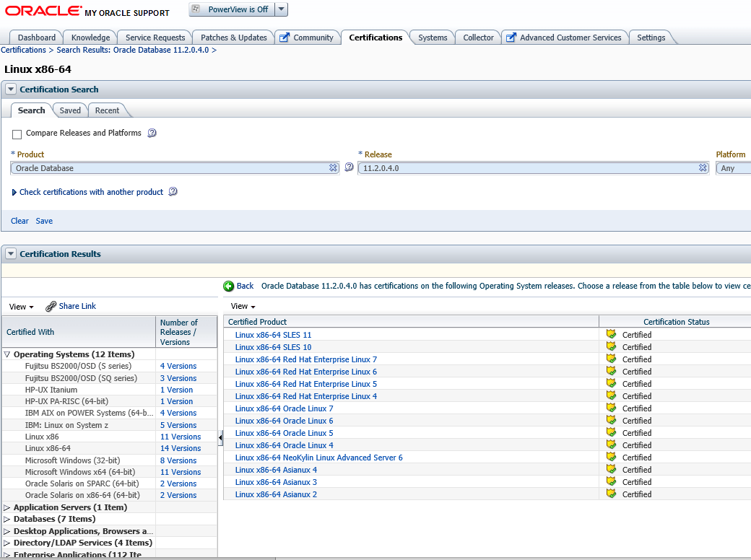751x560 pixels.
Task: Open 14 Versions for Linux x86-64
Action: pos(181,448)
